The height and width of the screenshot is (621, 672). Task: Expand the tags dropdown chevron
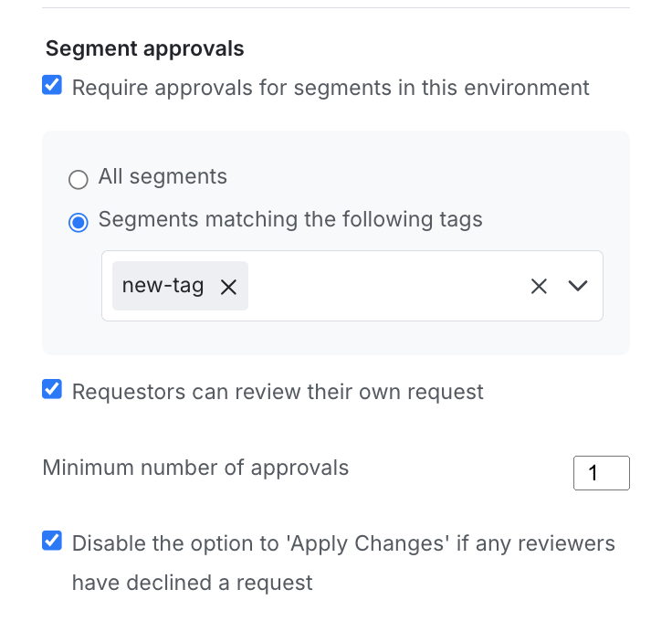click(577, 287)
